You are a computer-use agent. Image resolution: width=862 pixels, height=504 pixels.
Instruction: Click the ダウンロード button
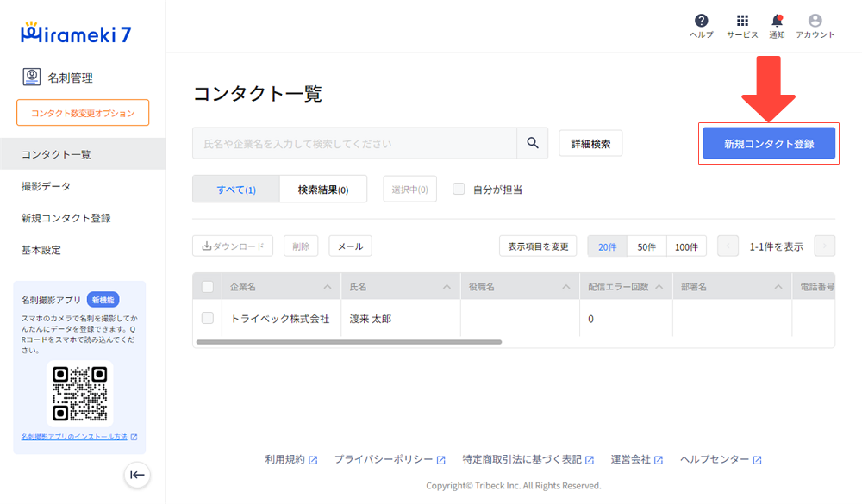click(x=233, y=246)
